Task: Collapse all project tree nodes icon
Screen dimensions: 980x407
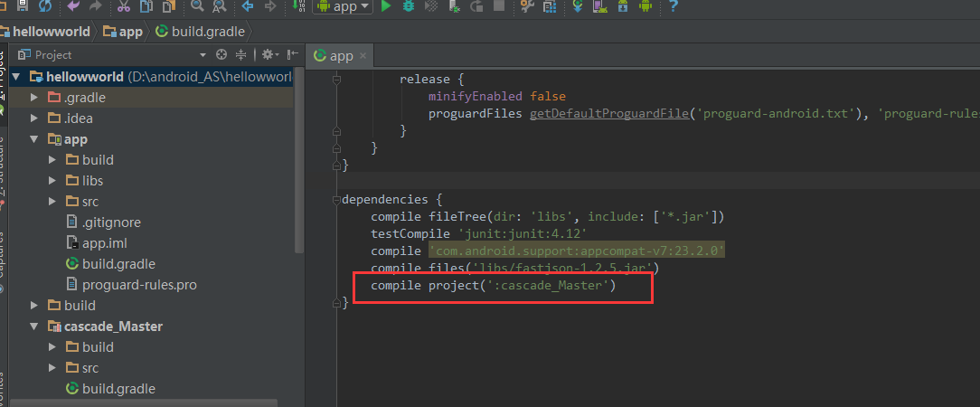Action: click(x=241, y=55)
